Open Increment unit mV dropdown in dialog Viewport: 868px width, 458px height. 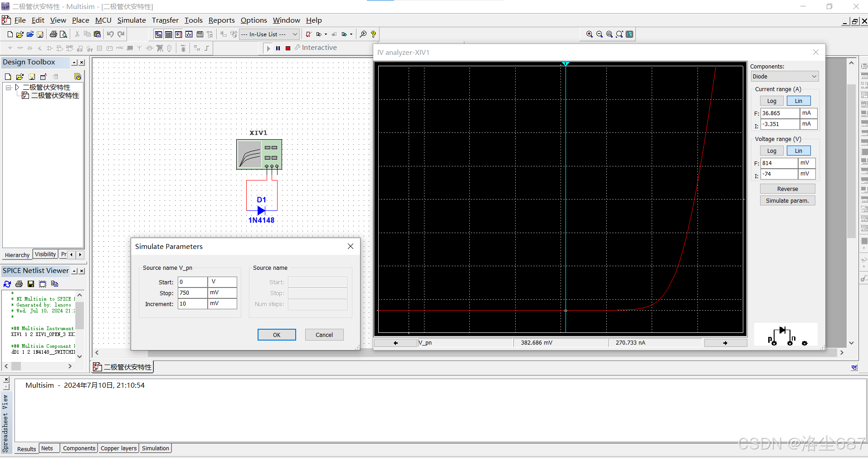click(x=222, y=304)
